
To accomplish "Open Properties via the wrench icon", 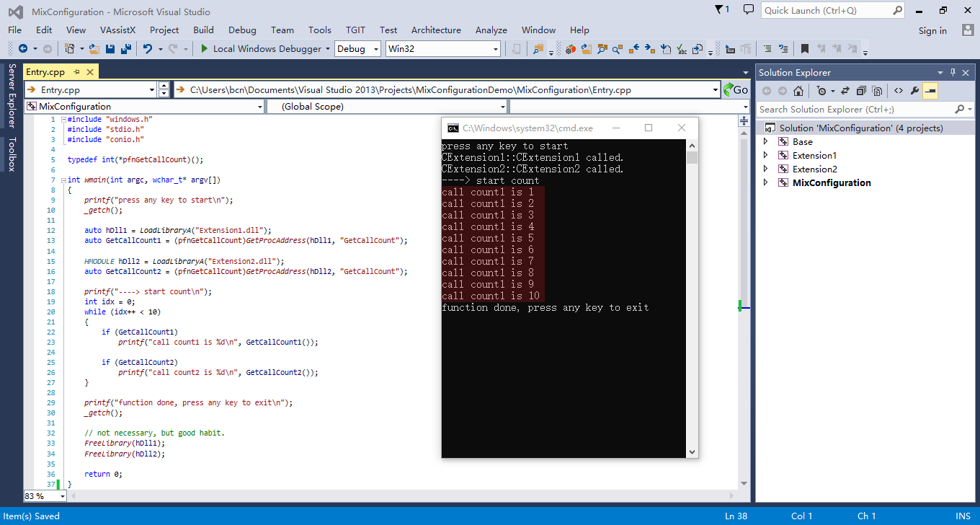I will [915, 91].
